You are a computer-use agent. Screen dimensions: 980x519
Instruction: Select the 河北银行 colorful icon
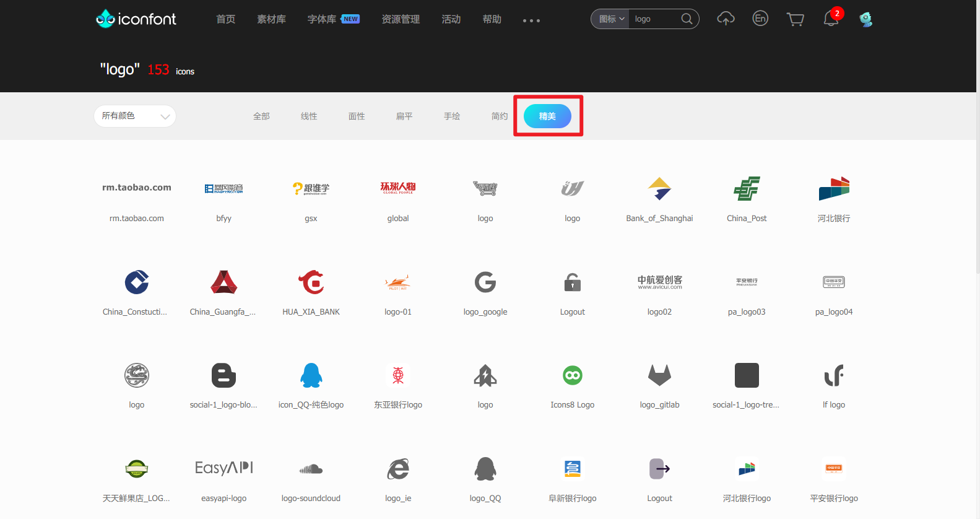834,188
